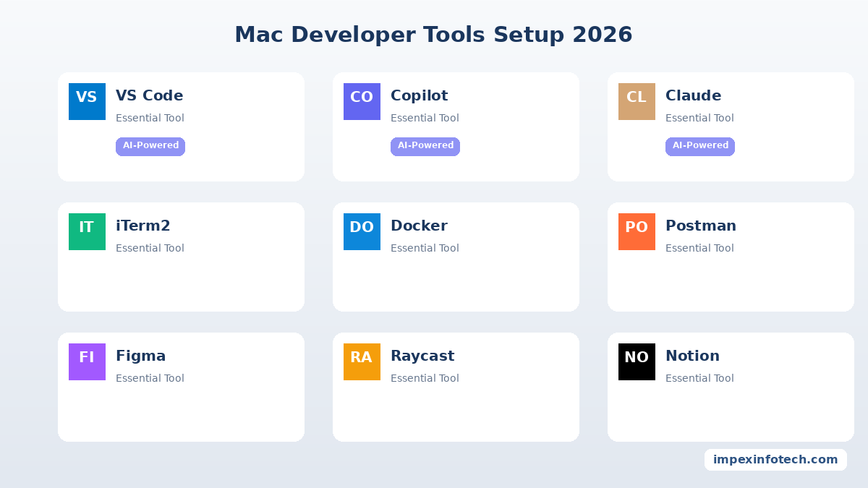Viewport: 868px width, 488px height.
Task: Click Essential Tool text under Postman
Action: pyautogui.click(x=700, y=248)
